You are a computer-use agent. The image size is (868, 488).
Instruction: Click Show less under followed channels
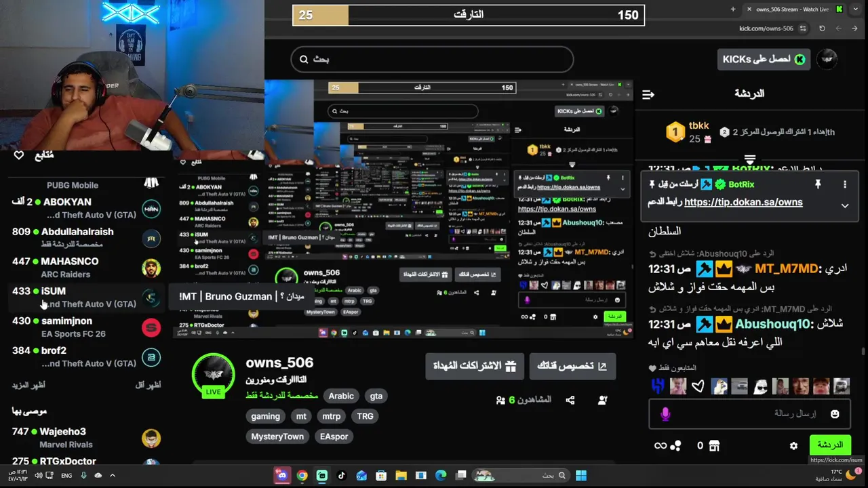[x=149, y=385]
